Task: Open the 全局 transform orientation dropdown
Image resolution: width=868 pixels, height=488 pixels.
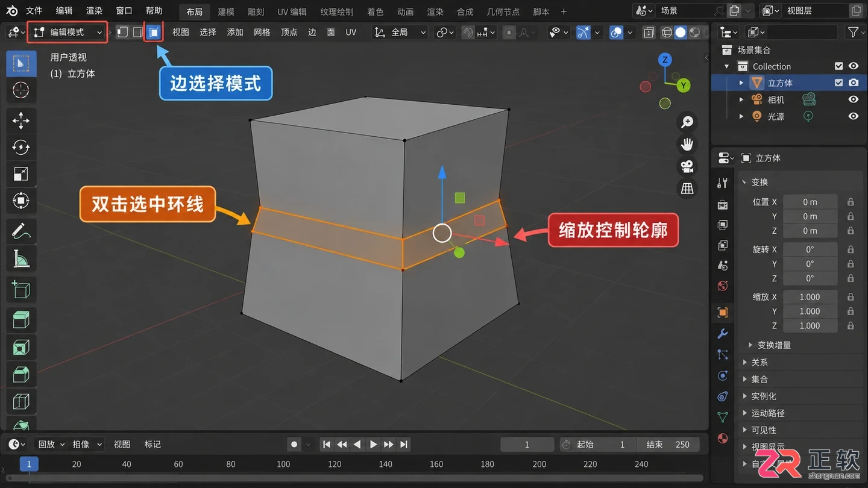Action: [x=400, y=33]
